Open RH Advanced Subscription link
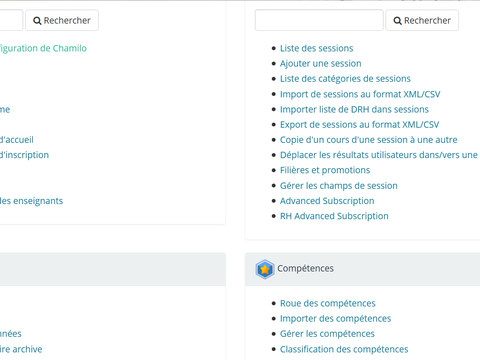Image resolution: width=480 pixels, height=360 pixels. click(334, 216)
